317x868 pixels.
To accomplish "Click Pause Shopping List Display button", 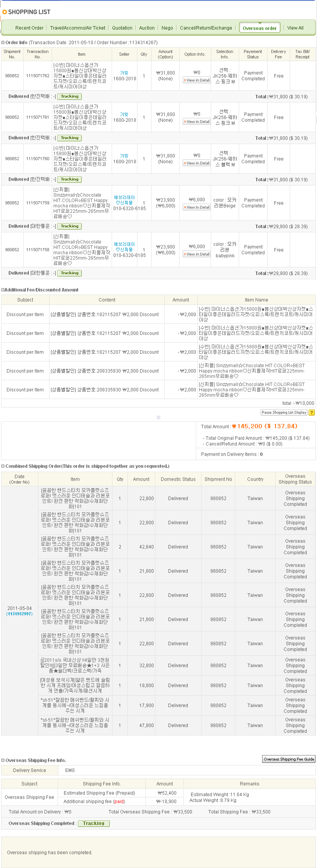I will point(284,412).
